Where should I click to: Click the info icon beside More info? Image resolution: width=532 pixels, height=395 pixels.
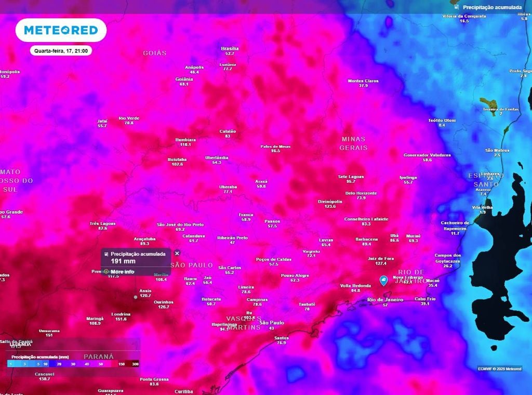[106, 271]
